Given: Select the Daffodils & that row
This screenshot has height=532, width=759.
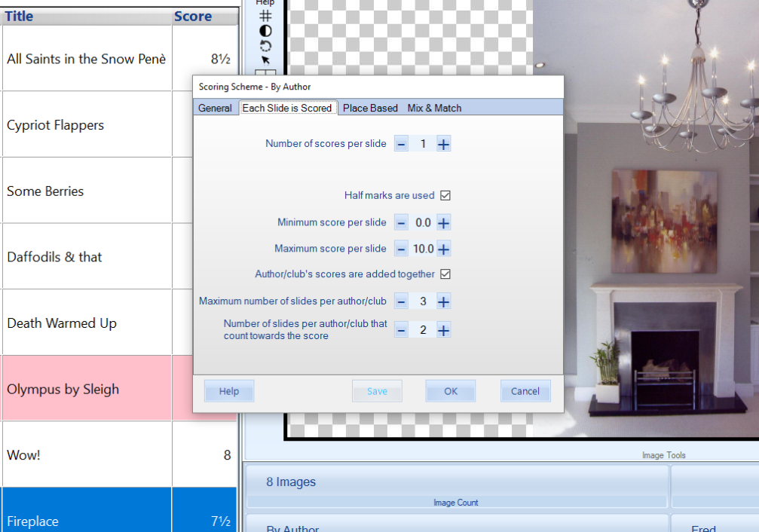Looking at the screenshot, I should point(96,256).
